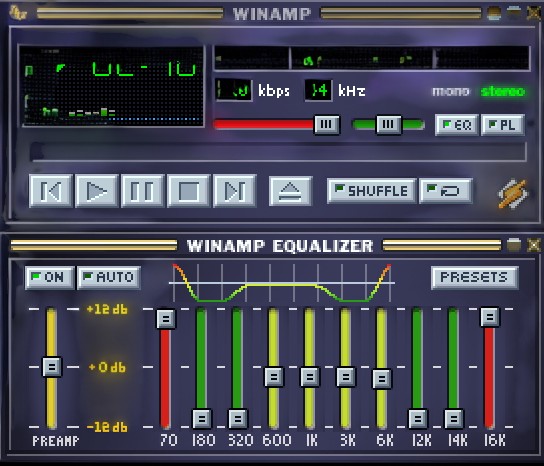Click the volume slider handle
544x466 pixels.
pyautogui.click(x=326, y=124)
